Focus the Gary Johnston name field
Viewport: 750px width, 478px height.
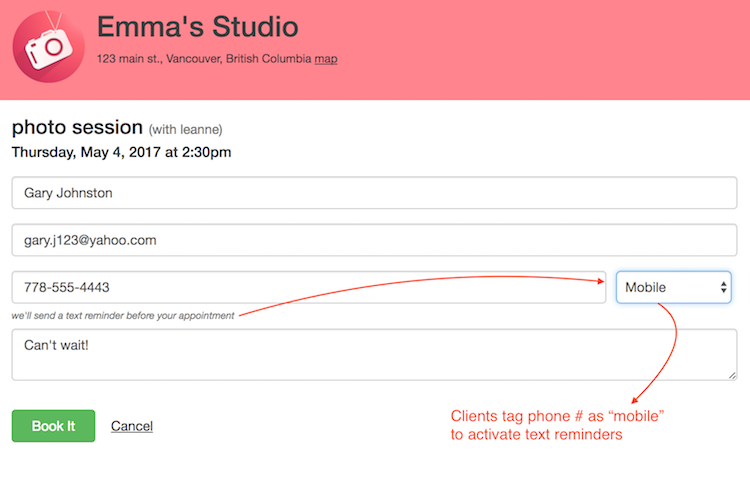[x=374, y=193]
